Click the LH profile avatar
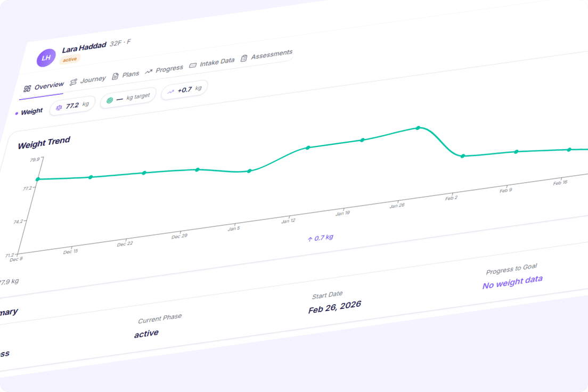588x392 pixels. point(46,58)
